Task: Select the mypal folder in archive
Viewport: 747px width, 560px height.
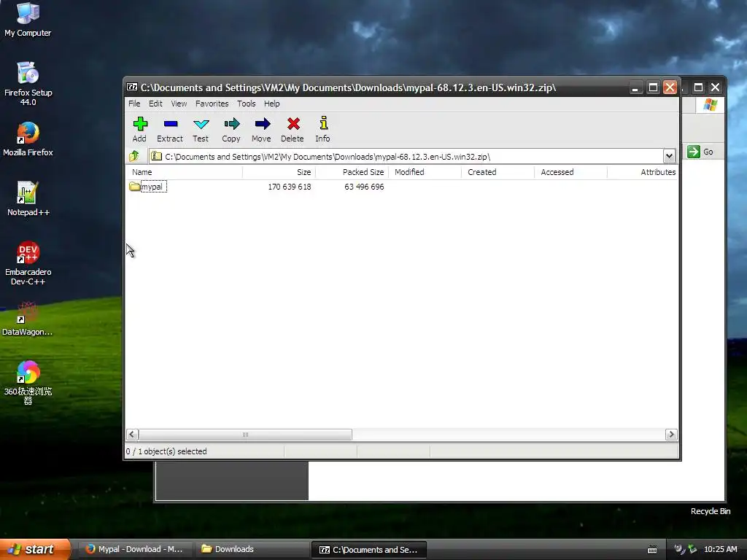Action: coord(147,187)
